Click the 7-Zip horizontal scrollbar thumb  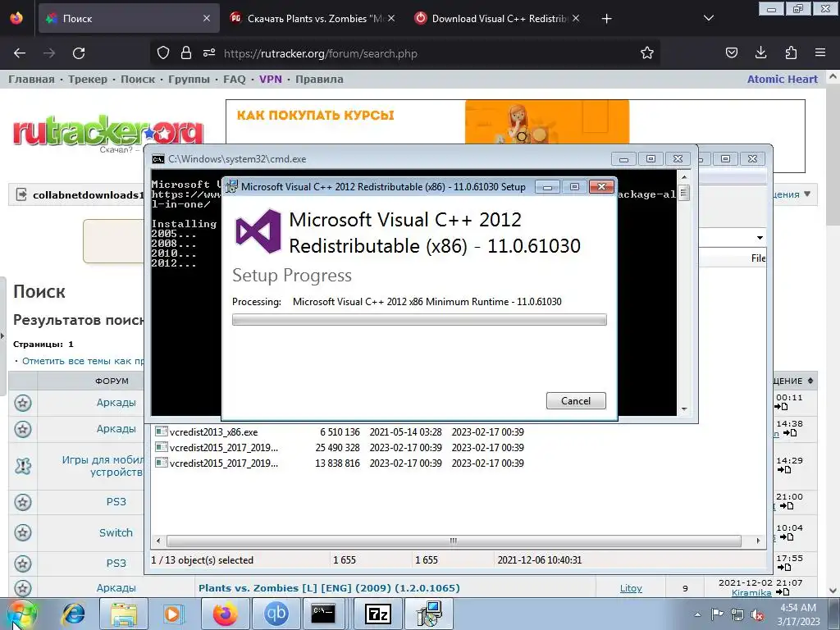pos(454,541)
